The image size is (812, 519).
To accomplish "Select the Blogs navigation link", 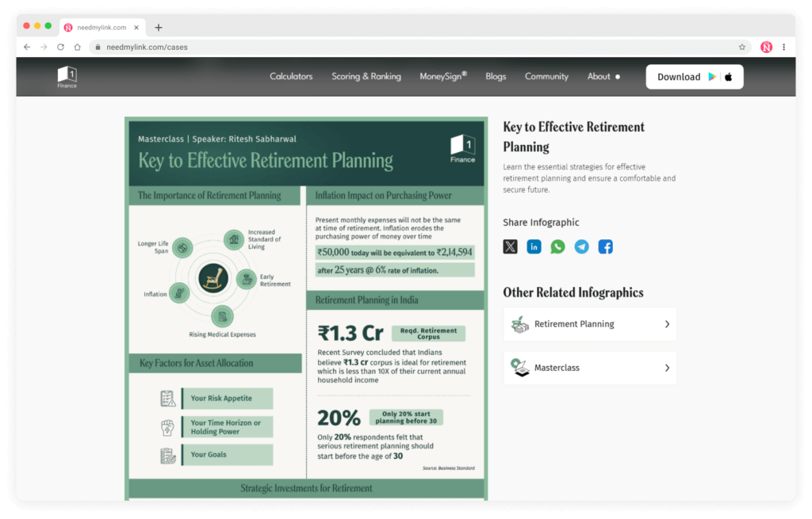I will pos(496,76).
